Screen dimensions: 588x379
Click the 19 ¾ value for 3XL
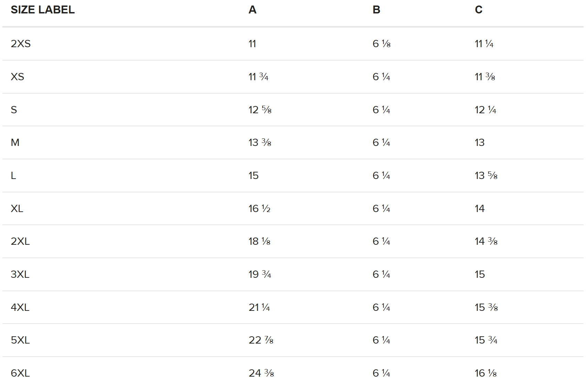tap(260, 274)
